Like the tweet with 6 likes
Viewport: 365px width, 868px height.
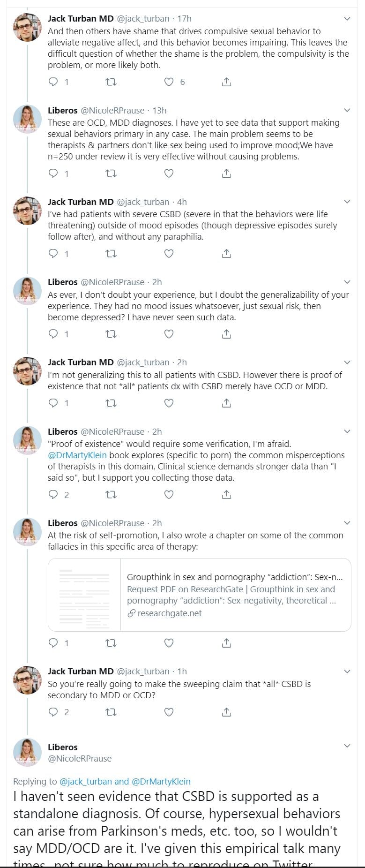169,82
